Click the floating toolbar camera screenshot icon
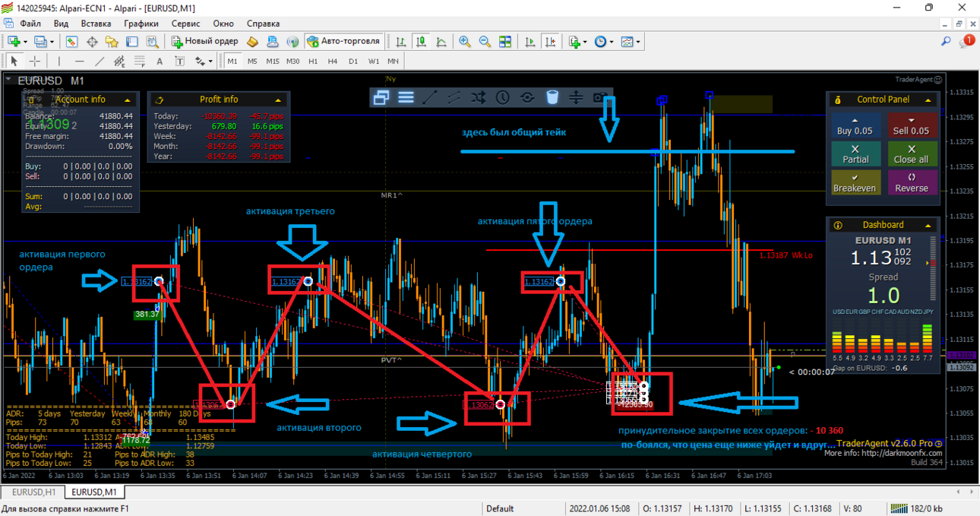Screen dimensions: 980x516 click(600, 97)
